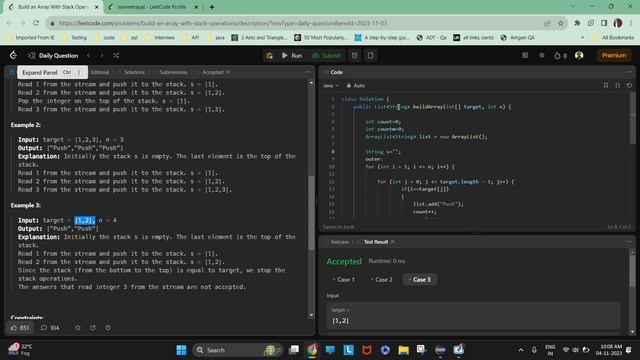The height and width of the screenshot is (360, 640).
Task: Show hidden system tray icons
Action: click(x=521, y=350)
